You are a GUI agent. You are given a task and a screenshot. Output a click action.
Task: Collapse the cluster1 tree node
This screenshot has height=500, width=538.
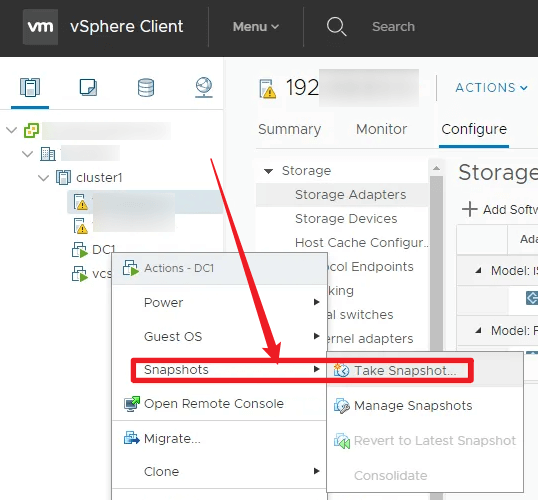tap(43, 178)
